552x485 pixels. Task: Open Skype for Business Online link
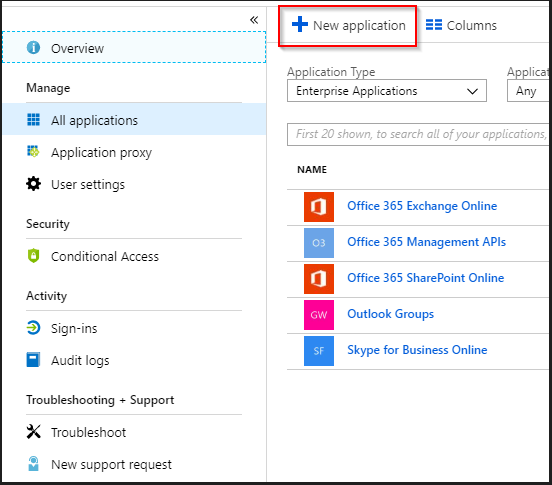pos(417,350)
